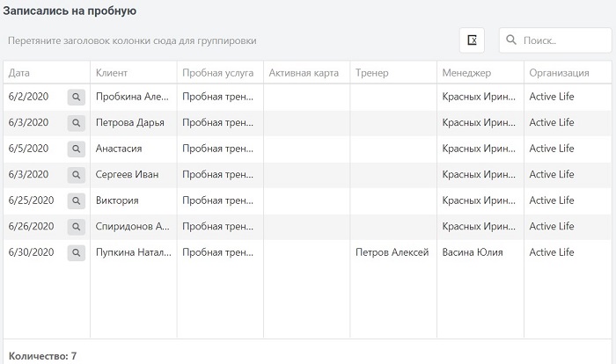The width and height of the screenshot is (616, 364).
Task: Click the grouping panel hint text
Action: point(132,40)
